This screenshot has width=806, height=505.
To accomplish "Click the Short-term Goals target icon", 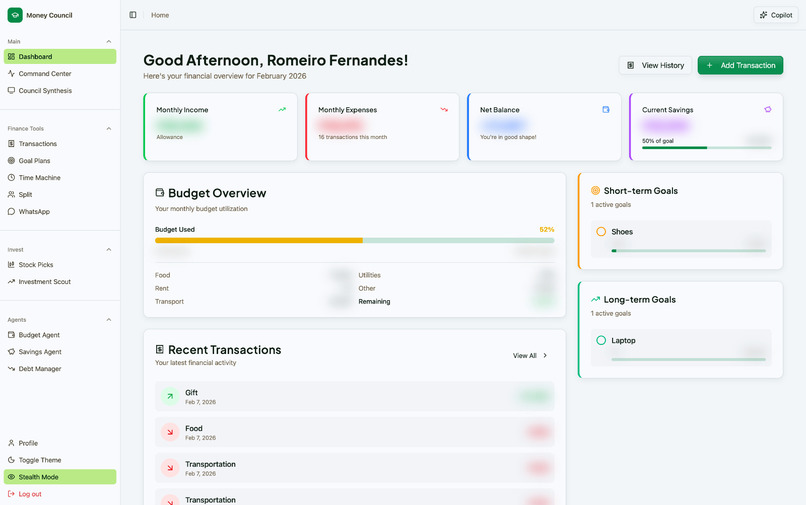I will (595, 190).
